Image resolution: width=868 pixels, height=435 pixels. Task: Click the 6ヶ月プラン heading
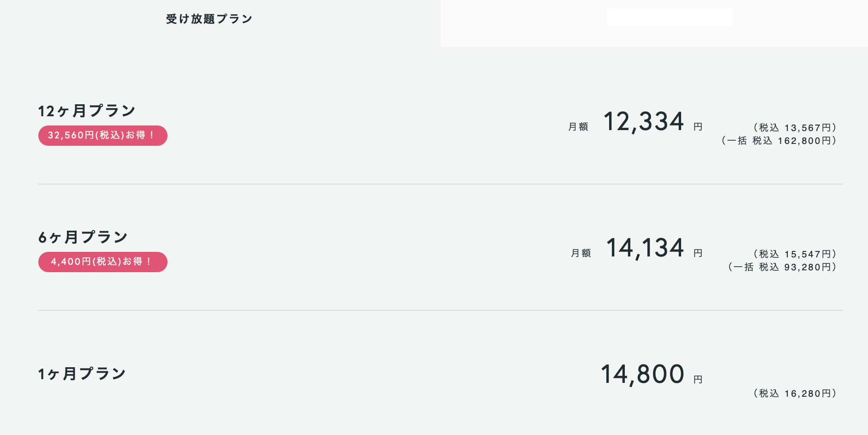(83, 238)
